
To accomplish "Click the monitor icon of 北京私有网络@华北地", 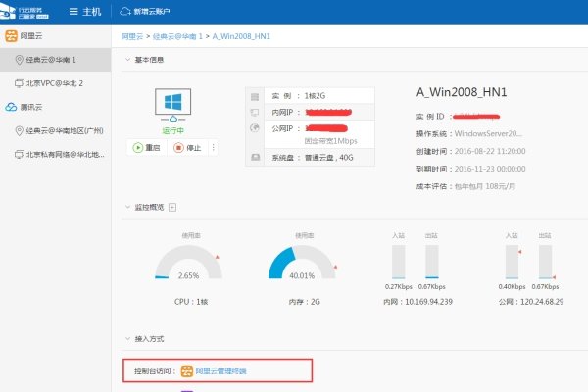I will (20, 155).
